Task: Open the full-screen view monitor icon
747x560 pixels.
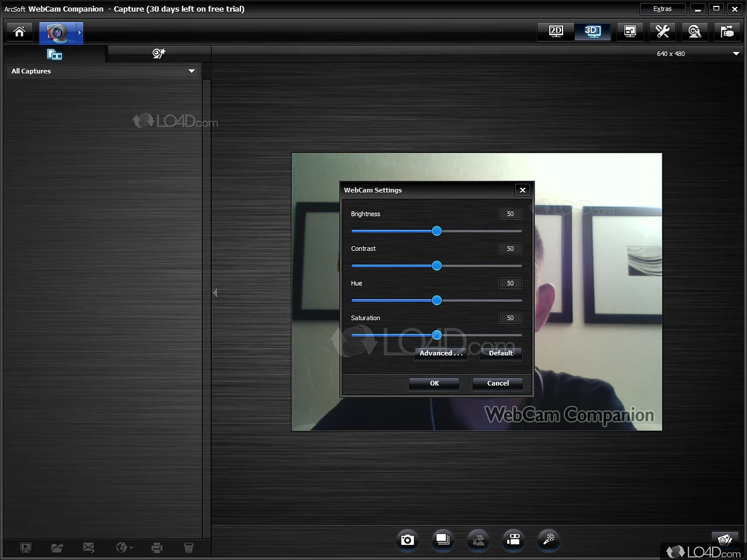Action: point(630,32)
